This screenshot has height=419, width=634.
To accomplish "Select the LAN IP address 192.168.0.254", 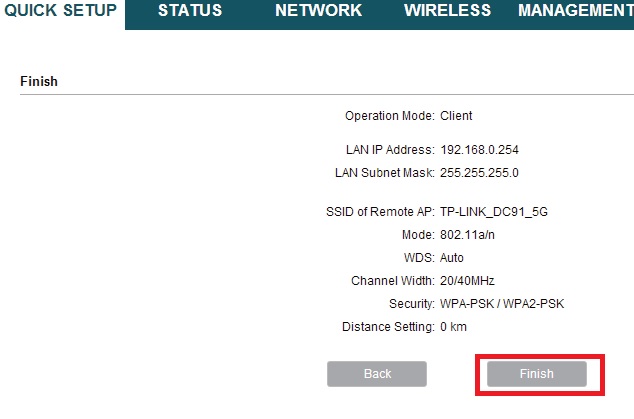I will point(479,150).
